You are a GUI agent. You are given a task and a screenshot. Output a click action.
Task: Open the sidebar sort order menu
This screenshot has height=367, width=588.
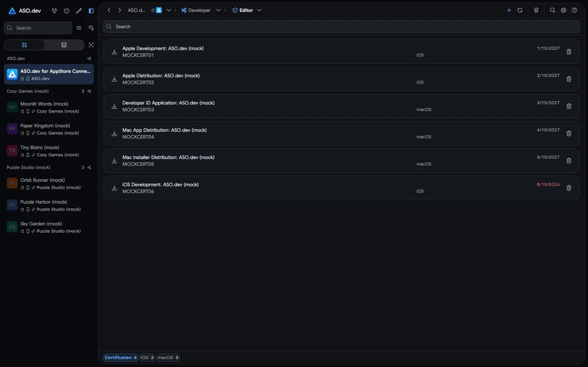[x=91, y=28]
